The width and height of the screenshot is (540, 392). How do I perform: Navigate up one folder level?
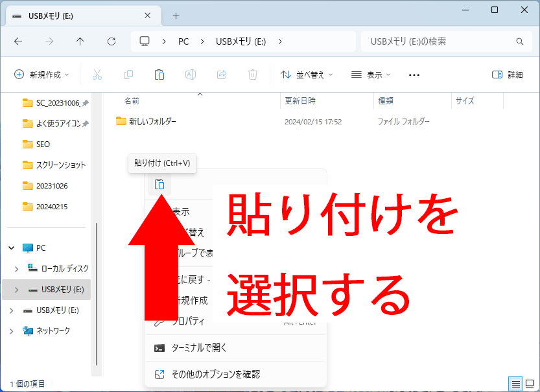click(80, 41)
